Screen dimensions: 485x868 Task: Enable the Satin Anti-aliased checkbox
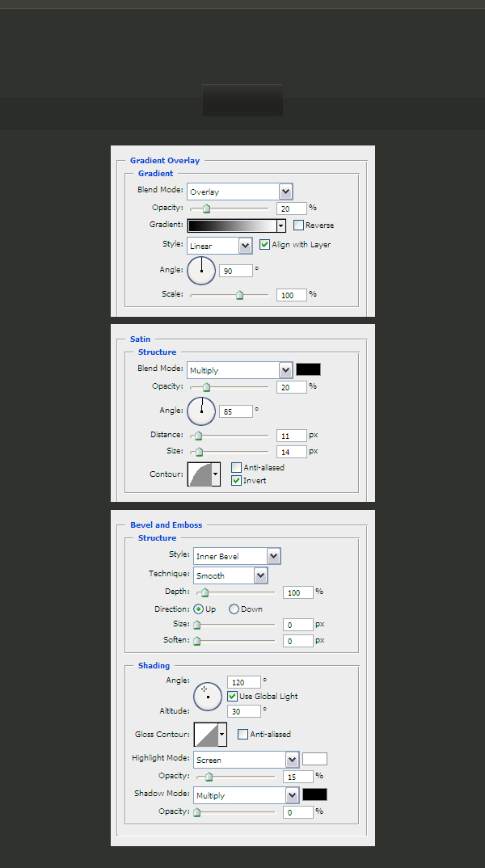(x=236, y=467)
